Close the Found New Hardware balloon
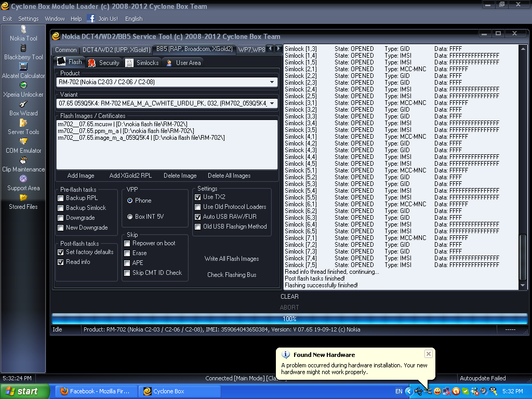Image resolution: width=532 pixels, height=399 pixels. 429,354
